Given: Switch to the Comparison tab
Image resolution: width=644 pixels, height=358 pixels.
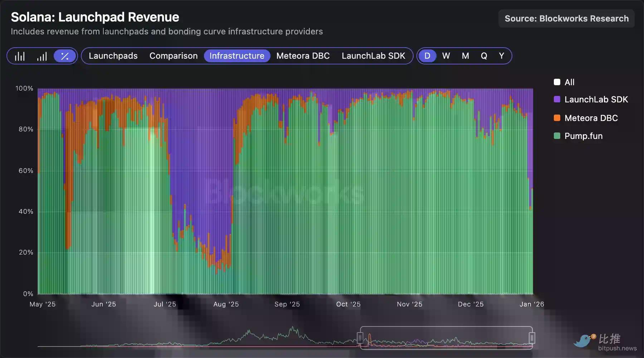Looking at the screenshot, I should [x=174, y=56].
